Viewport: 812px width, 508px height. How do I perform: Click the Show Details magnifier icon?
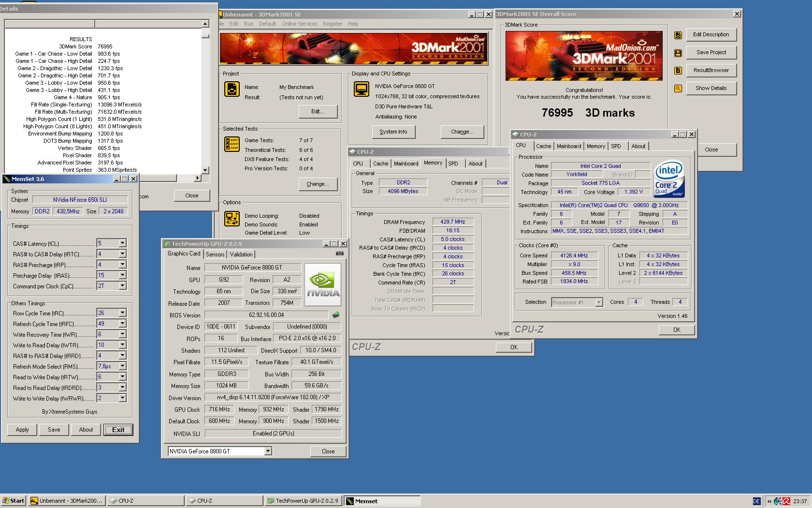pos(678,89)
